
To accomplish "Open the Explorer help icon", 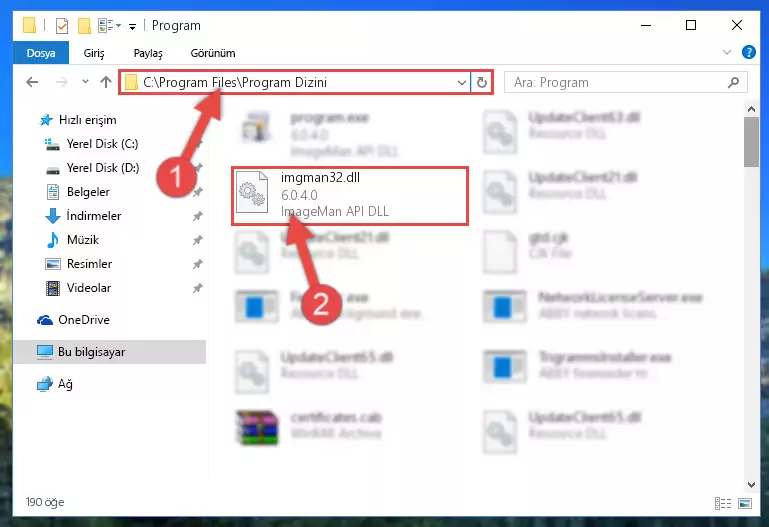I will click(x=749, y=52).
